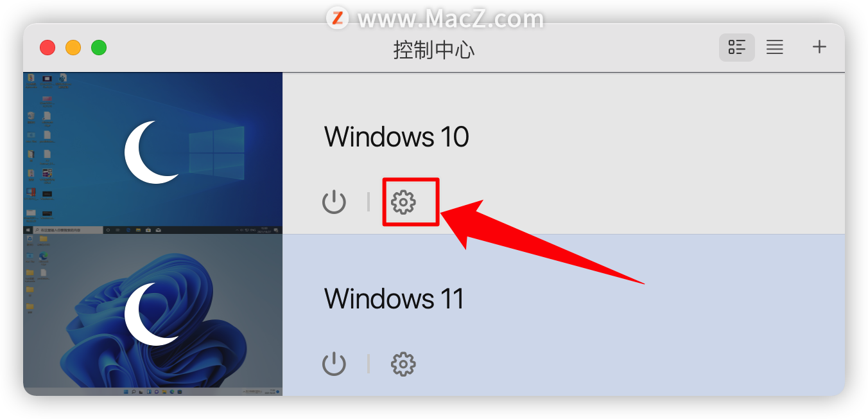Minimize the window with yellow button
Image resolution: width=868 pixels, height=419 pixels.
pyautogui.click(x=73, y=48)
